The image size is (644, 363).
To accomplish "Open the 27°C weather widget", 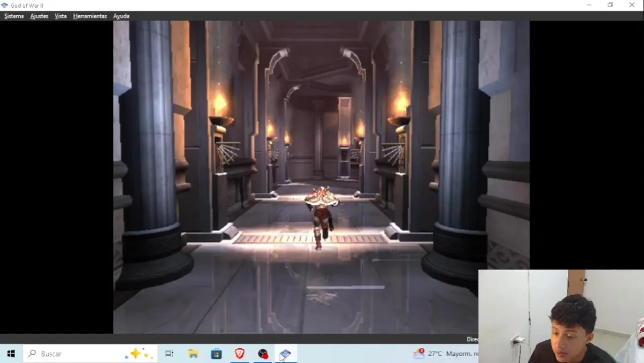I will 445,354.
